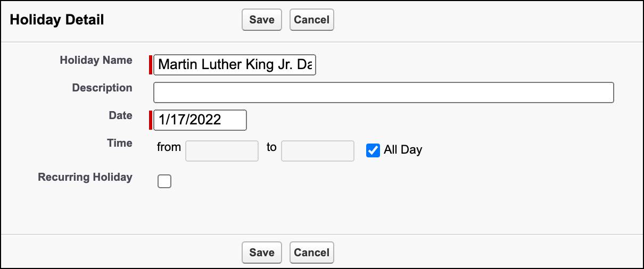
Task: Click the All Day label text
Action: [x=403, y=150]
